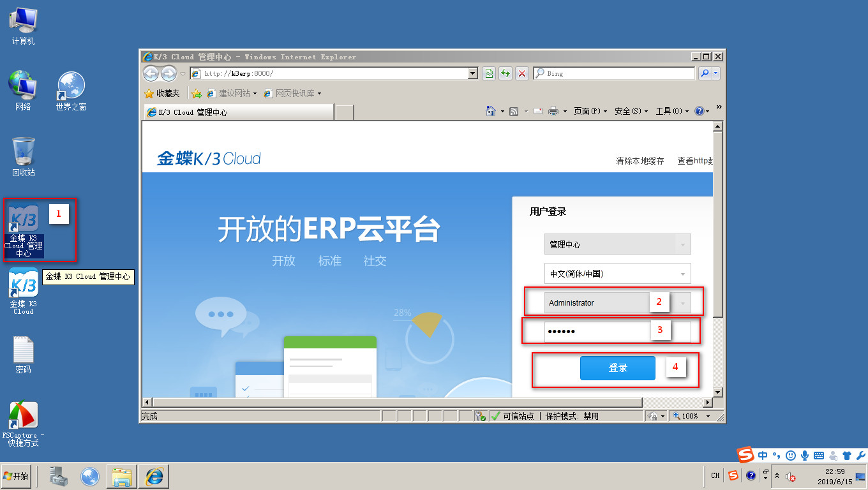Select the K/3 Cloud 管理中心 browser tab

point(239,112)
